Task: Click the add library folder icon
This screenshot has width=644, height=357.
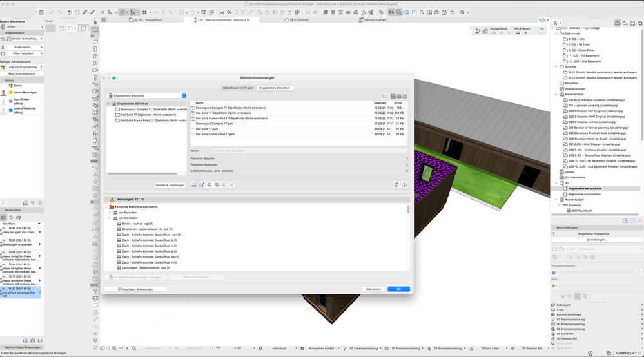Action: pyautogui.click(x=194, y=185)
